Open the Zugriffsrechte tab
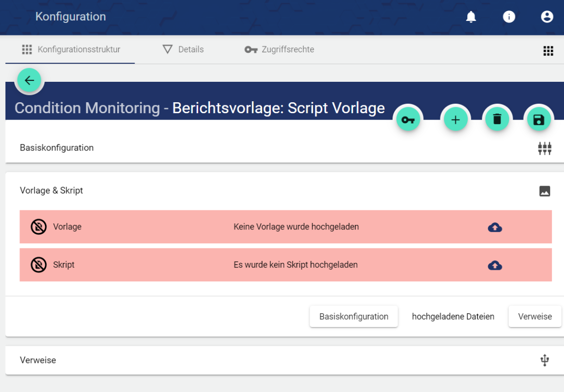This screenshot has height=392, width=564. (279, 49)
